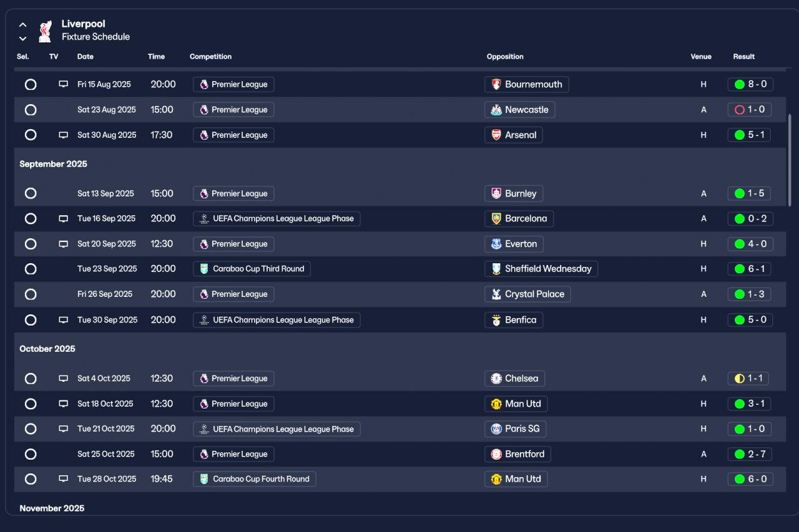
Task: Click the fixture list vertical scrollbar
Action: tap(790, 160)
